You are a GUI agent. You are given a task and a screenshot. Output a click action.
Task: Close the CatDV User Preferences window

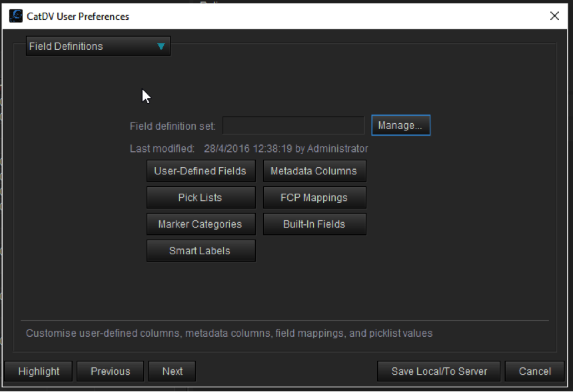554,16
